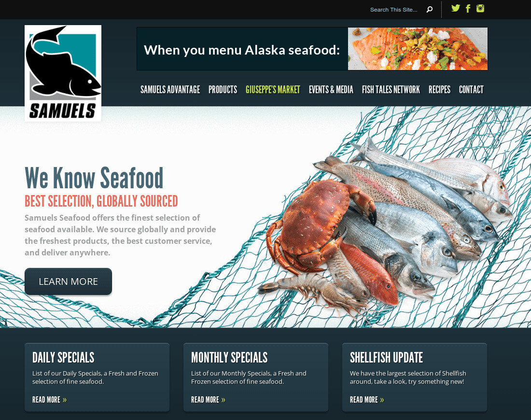The width and height of the screenshot is (531, 420).
Task: Read more about Shellfish Update
Action: click(x=367, y=400)
